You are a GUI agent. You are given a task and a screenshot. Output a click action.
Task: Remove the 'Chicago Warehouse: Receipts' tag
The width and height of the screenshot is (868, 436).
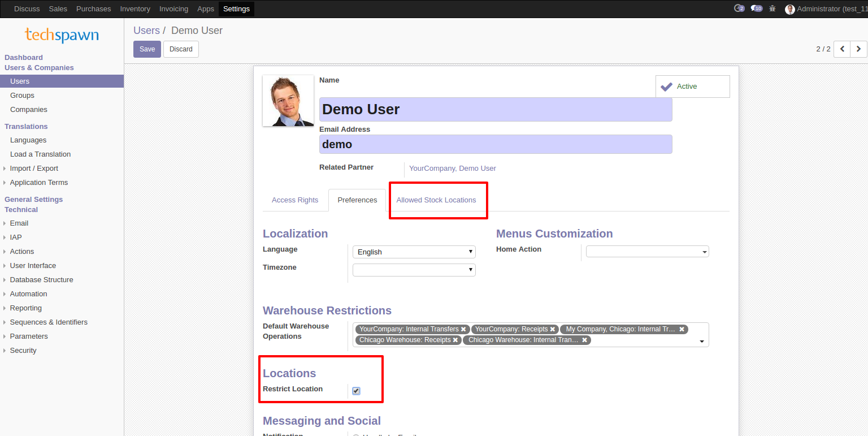tap(455, 340)
